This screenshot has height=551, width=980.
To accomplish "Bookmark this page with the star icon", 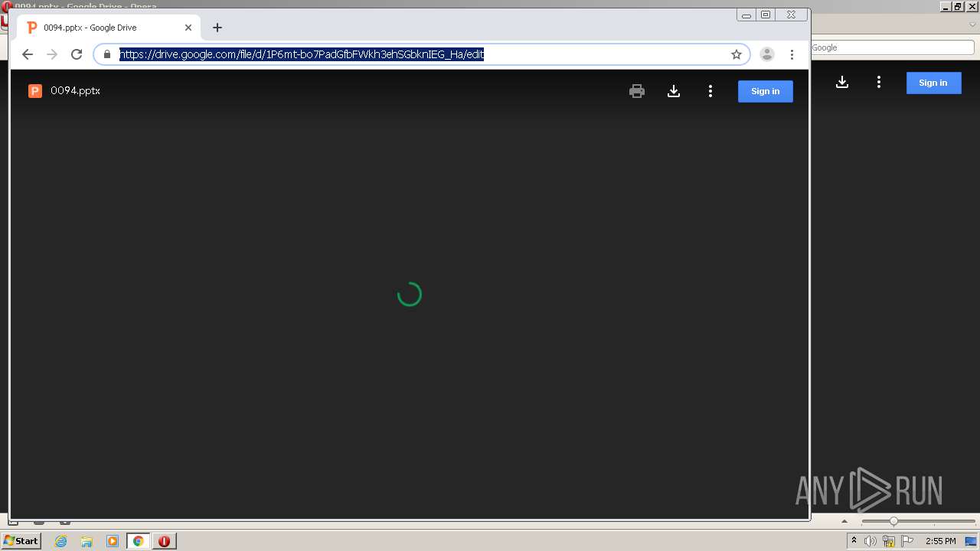I will tap(737, 54).
